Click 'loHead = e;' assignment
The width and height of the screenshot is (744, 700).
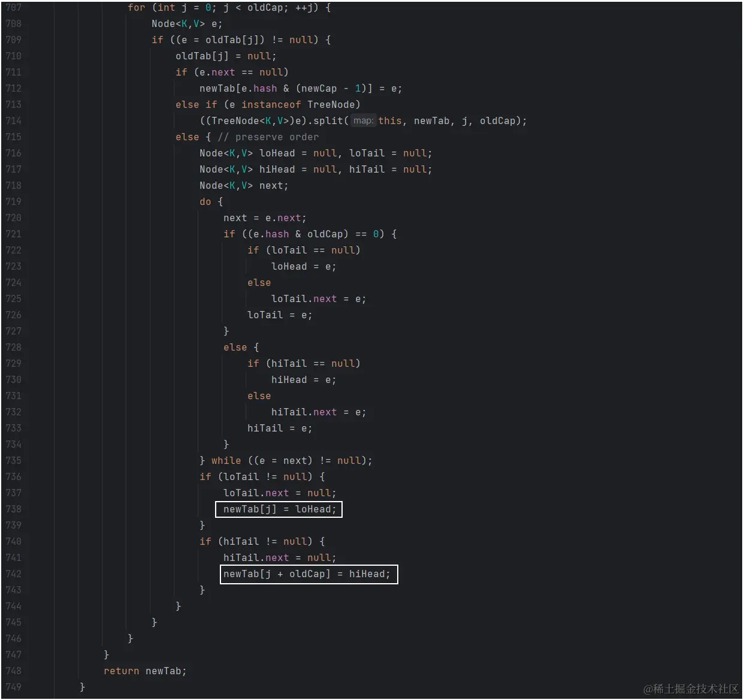tap(304, 267)
